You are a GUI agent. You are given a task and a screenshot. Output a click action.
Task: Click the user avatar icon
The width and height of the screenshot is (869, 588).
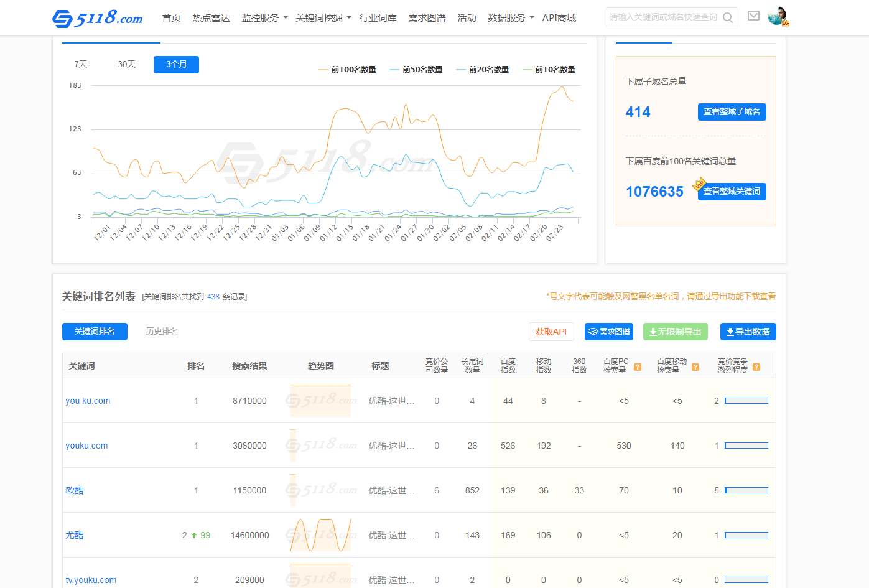(x=777, y=17)
